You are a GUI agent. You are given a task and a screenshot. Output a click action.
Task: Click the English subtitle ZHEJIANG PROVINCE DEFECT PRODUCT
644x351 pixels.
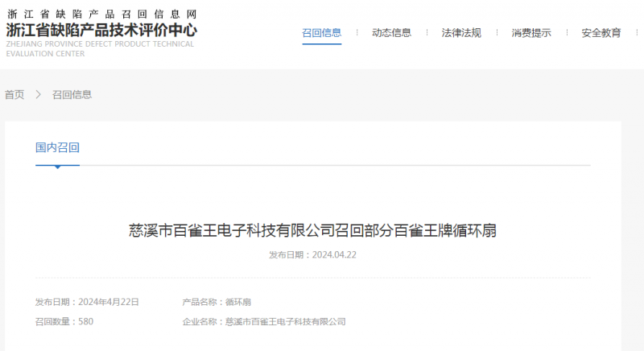point(100,44)
